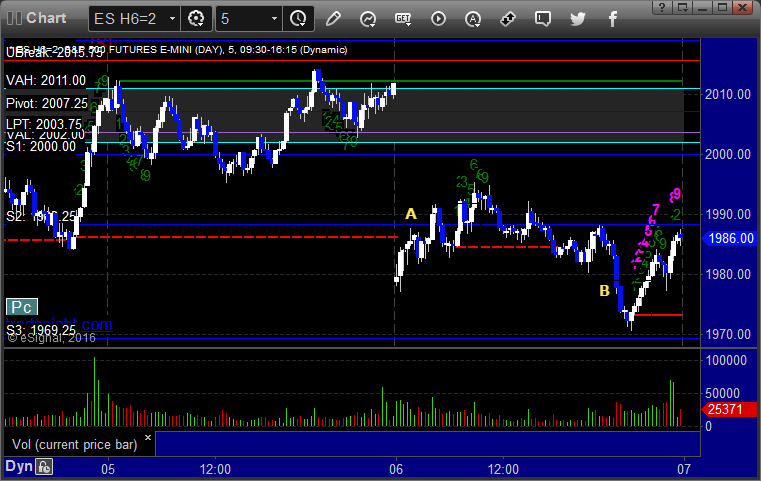This screenshot has width=761, height=481.
Task: Click the UBreak: 2015.75 label
Action: [54, 52]
